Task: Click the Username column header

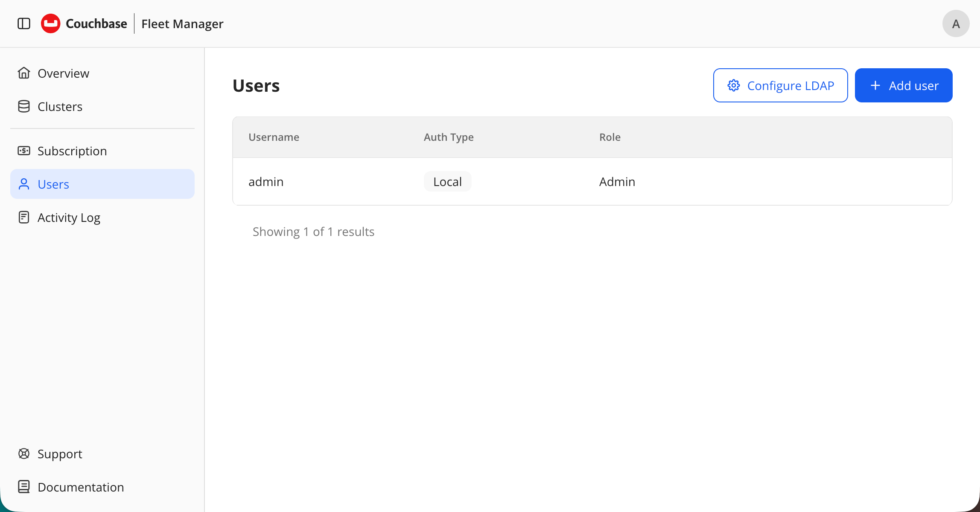Action: click(274, 137)
